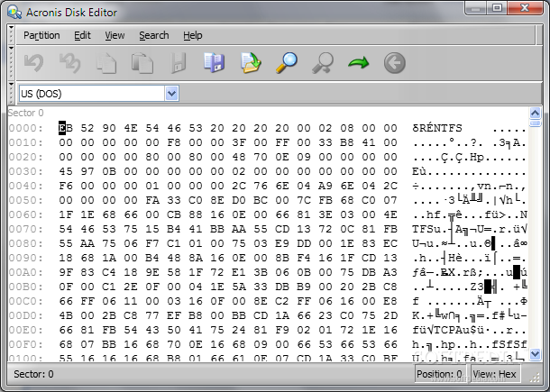Screen dimensions: 550x392
Task: Click the Position: 0 status bar panel
Action: tap(440, 374)
